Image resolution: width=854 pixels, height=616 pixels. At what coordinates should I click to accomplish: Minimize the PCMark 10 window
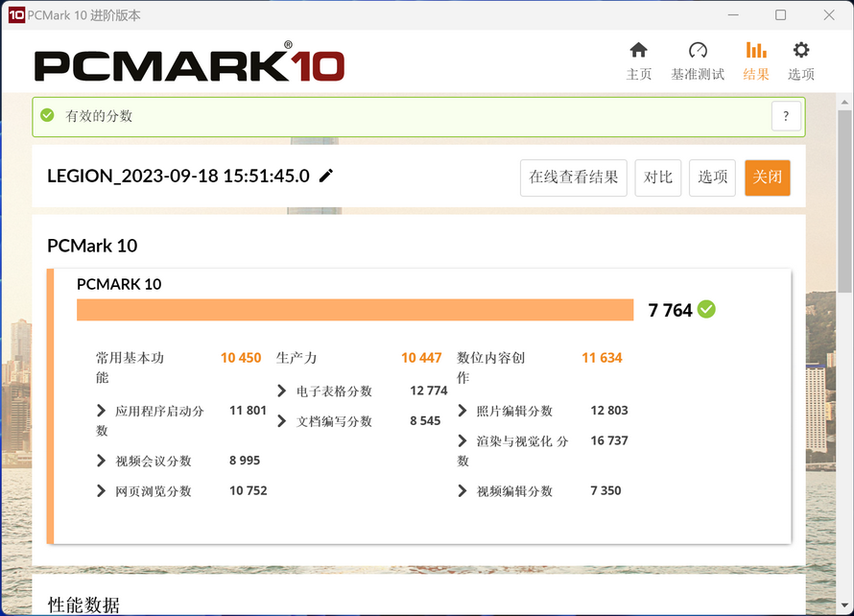[733, 15]
